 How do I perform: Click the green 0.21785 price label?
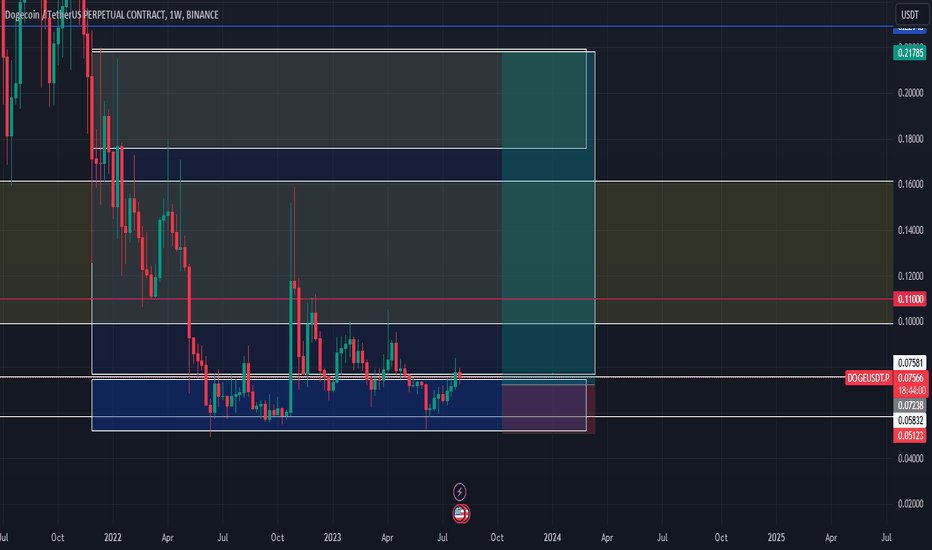click(x=910, y=53)
